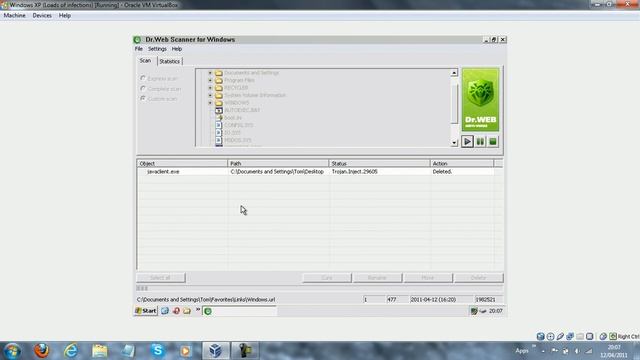Select the javaclient.exe result row
Screen dimensions: 640x360
[x=315, y=172]
